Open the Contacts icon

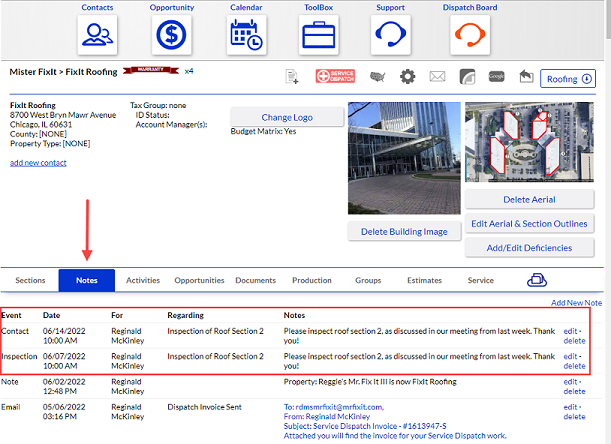[x=97, y=35]
